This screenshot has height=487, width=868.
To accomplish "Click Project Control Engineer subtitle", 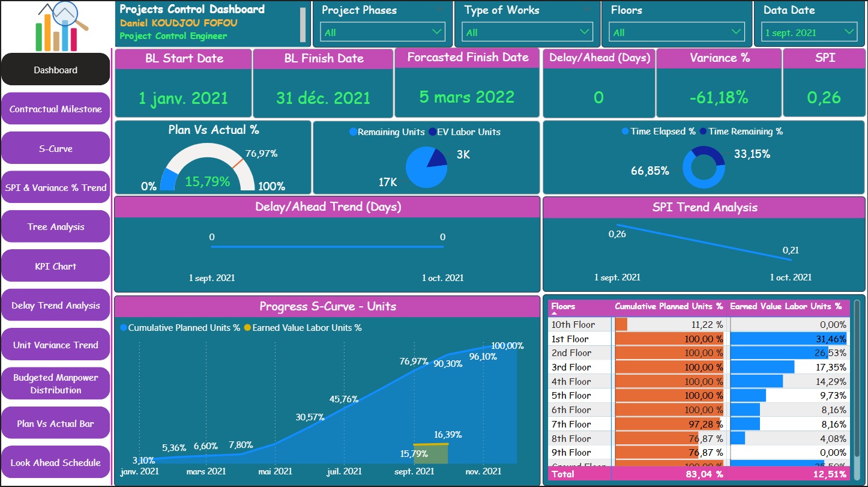I will (x=173, y=36).
